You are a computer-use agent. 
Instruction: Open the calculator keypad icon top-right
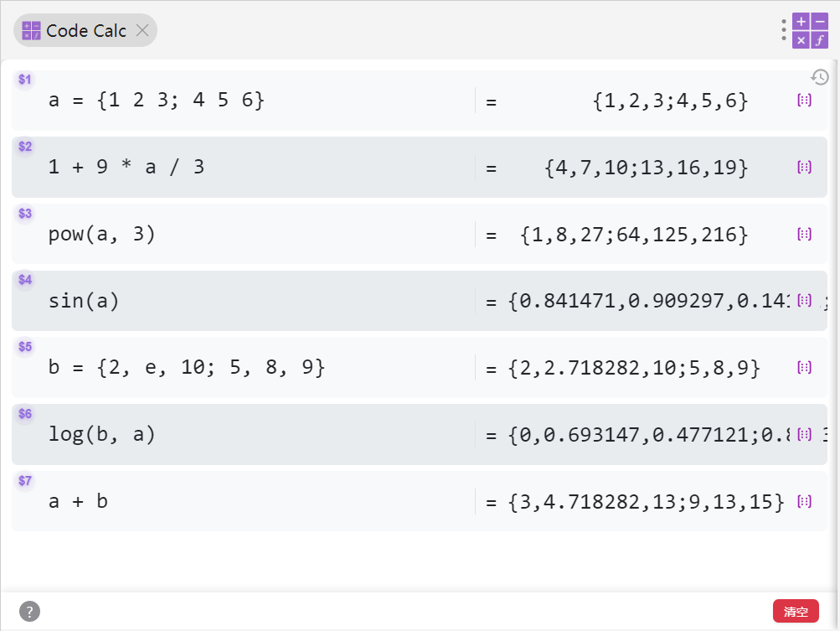point(810,31)
